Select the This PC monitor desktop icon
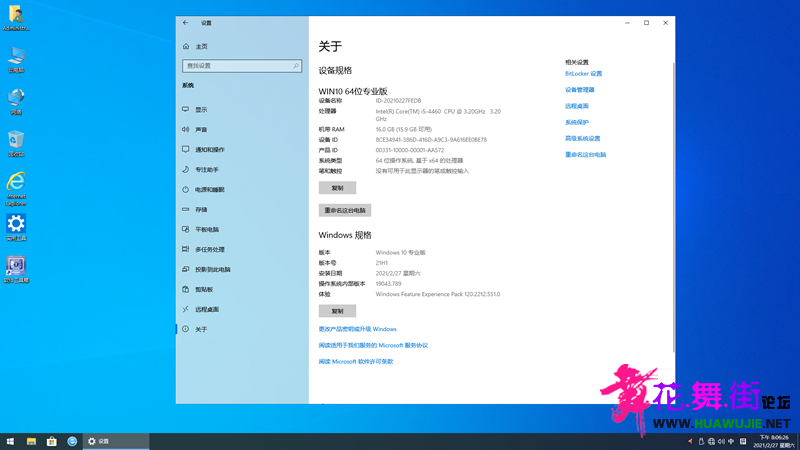The width and height of the screenshot is (800, 450). click(16, 60)
